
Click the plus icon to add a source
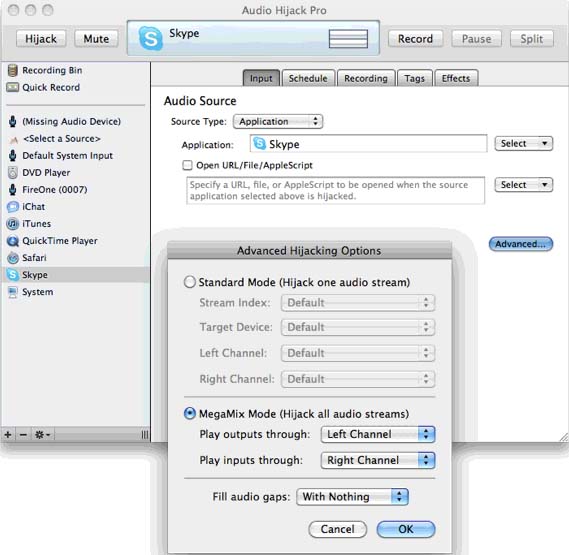[8, 434]
